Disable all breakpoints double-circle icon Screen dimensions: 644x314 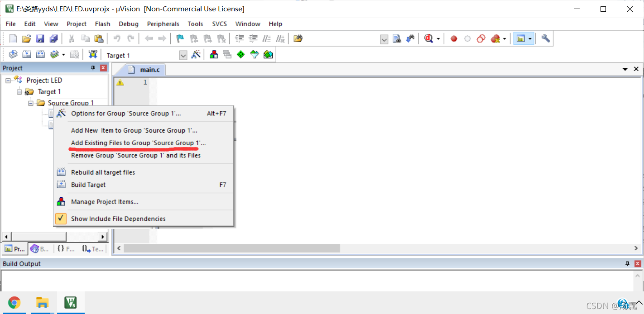tap(481, 39)
